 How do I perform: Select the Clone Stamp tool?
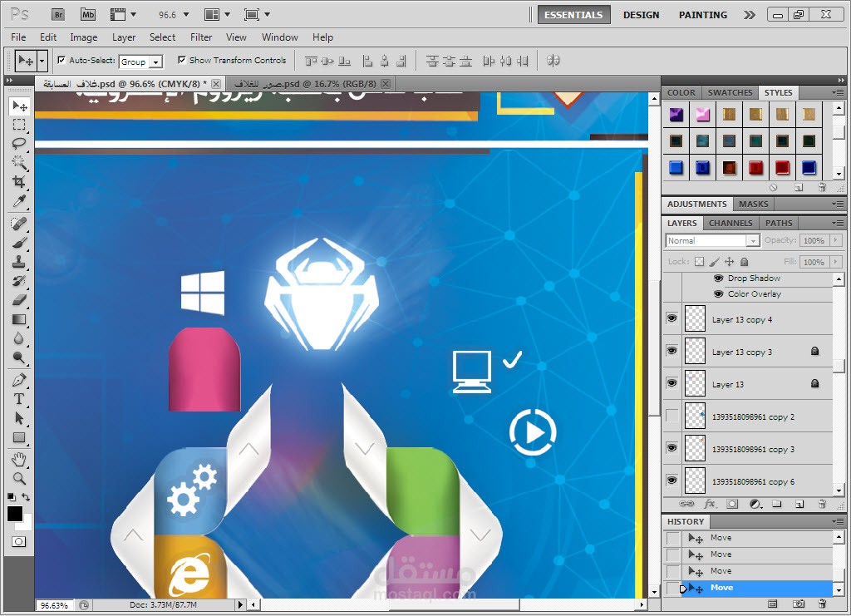pyautogui.click(x=20, y=262)
